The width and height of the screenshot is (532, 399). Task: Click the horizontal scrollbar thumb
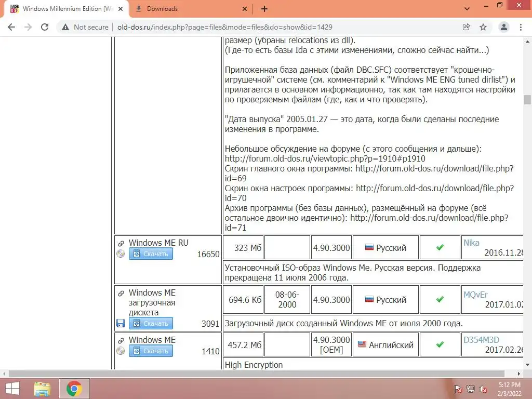256,374
